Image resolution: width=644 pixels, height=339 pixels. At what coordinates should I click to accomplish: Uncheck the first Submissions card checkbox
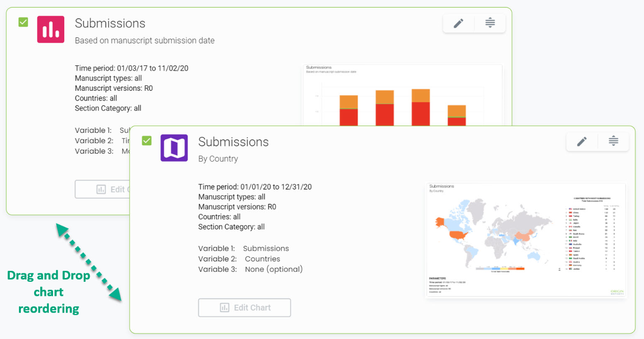tap(23, 22)
